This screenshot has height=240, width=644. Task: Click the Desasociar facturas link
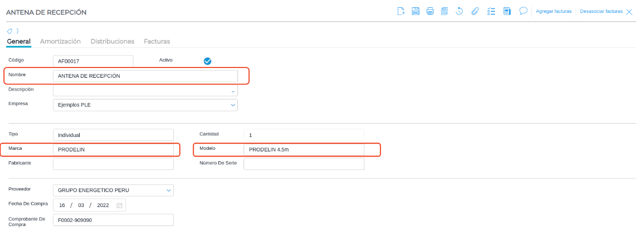coord(601,11)
